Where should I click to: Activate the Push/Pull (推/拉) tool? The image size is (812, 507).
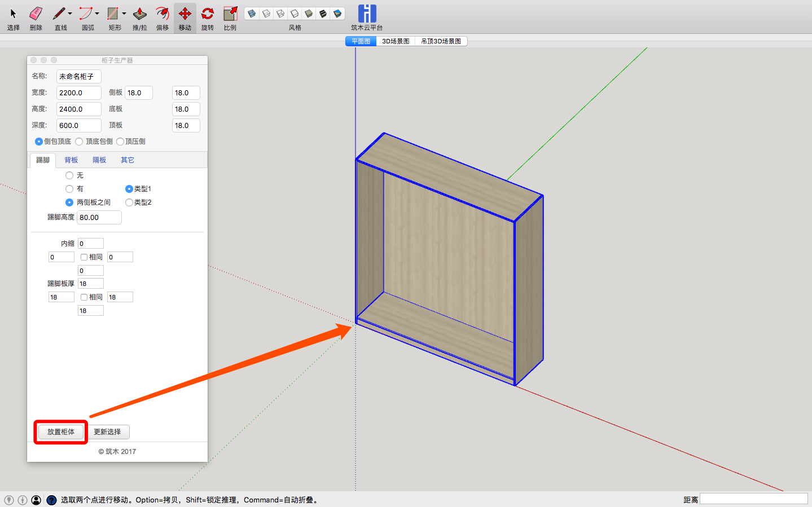[x=139, y=14]
